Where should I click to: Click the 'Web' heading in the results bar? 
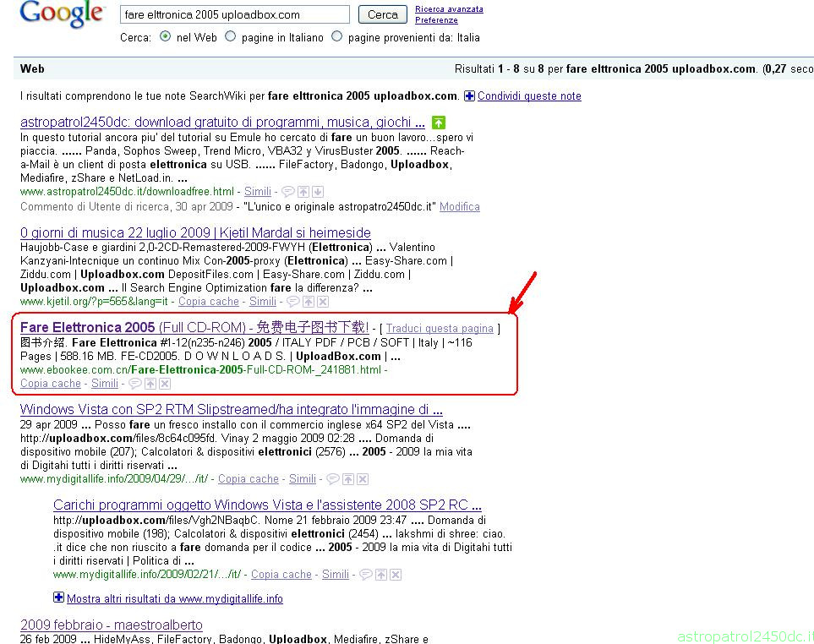[x=32, y=68]
